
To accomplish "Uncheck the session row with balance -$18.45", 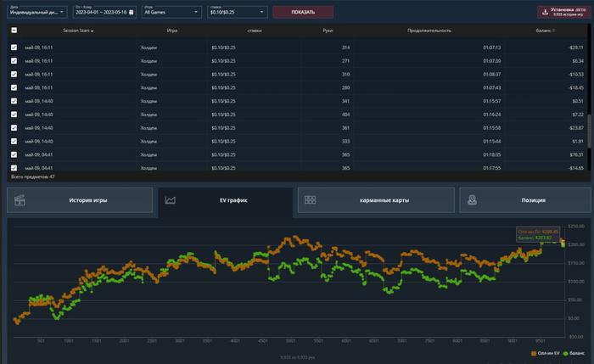I will click(14, 87).
